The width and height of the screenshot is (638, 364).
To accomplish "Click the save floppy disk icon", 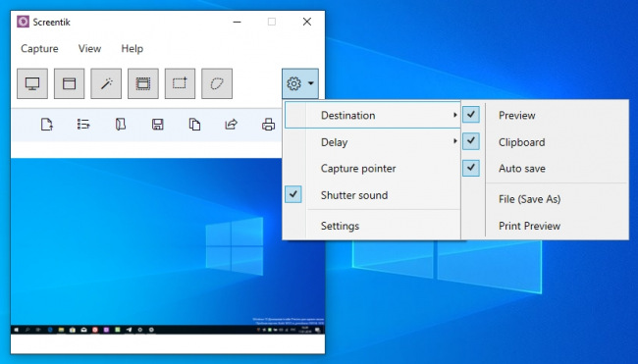I will [x=157, y=125].
